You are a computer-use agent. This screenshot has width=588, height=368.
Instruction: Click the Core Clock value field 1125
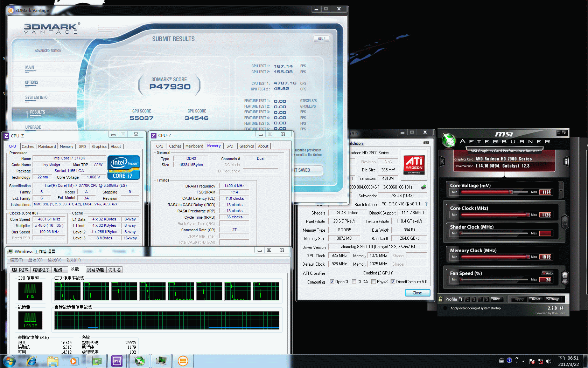point(546,214)
